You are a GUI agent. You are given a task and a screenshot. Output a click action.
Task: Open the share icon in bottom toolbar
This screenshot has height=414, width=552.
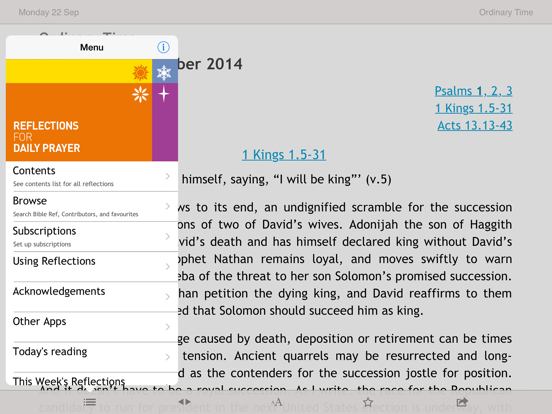[462, 402]
